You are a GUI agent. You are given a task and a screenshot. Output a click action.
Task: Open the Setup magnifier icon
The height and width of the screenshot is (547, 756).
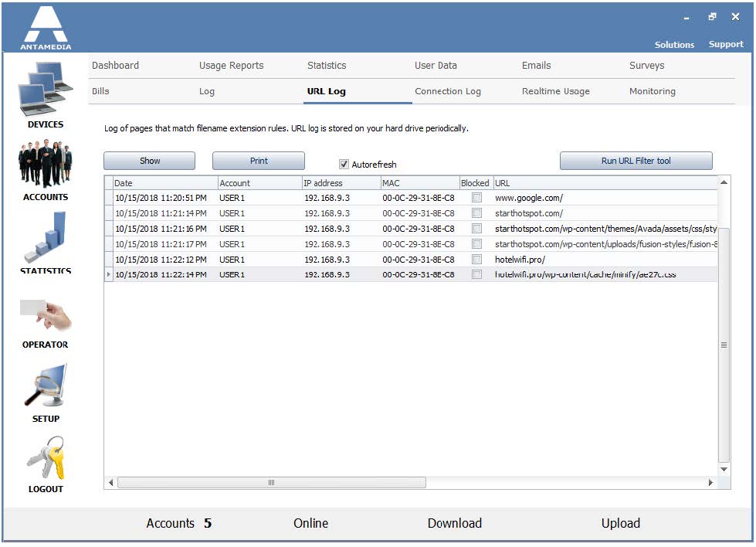[46, 386]
